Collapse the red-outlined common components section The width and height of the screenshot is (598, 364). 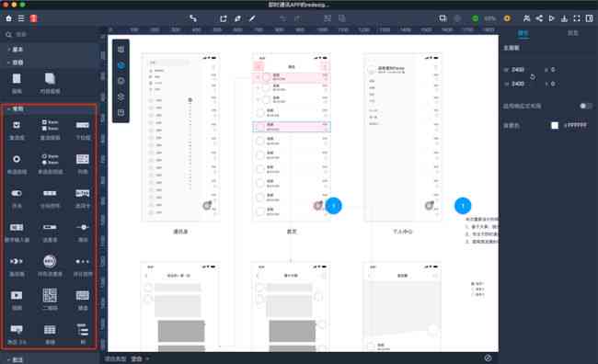coord(16,108)
